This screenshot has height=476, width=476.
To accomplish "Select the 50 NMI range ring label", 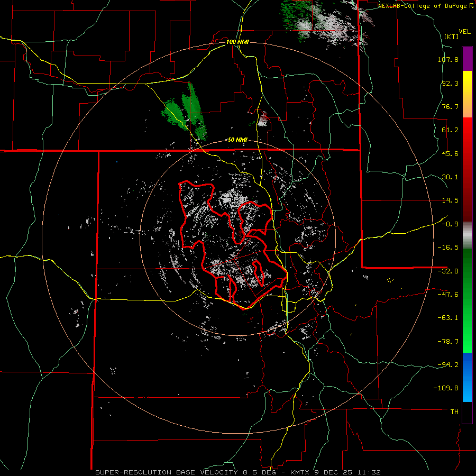I will tap(237, 140).
